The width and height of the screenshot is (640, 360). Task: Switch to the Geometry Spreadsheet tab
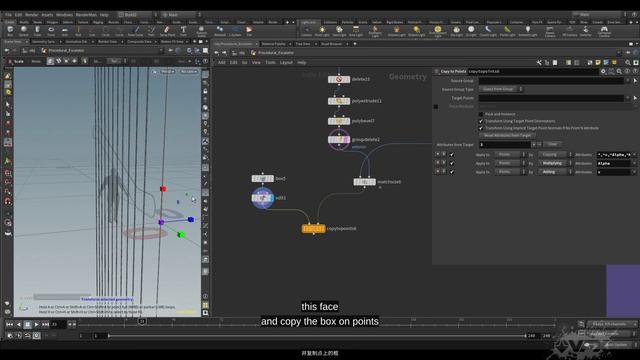(x=43, y=42)
